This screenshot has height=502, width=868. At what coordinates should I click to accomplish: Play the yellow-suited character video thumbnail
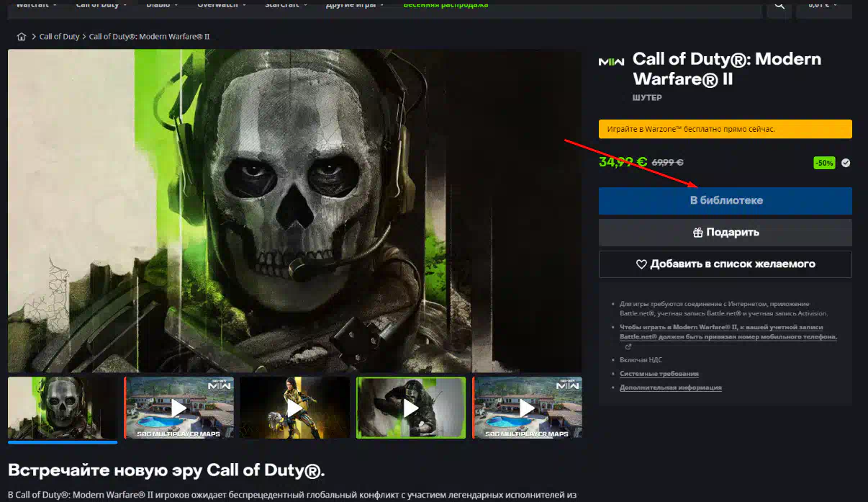coord(294,408)
